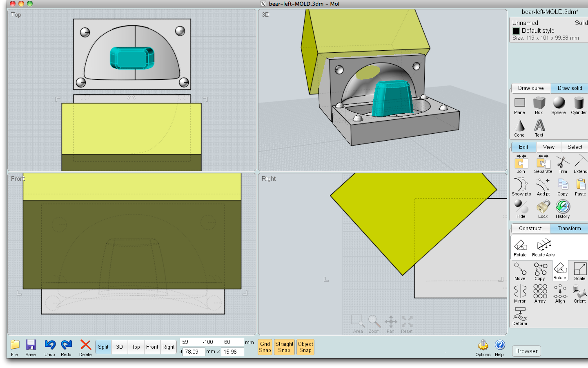This screenshot has height=368, width=588.
Task: Switch to Split view layout
Action: pyautogui.click(x=103, y=347)
